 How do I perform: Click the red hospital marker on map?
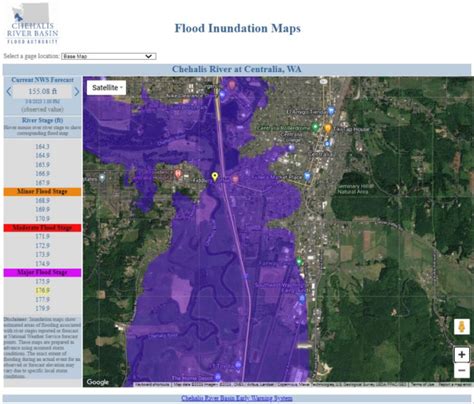(178, 174)
